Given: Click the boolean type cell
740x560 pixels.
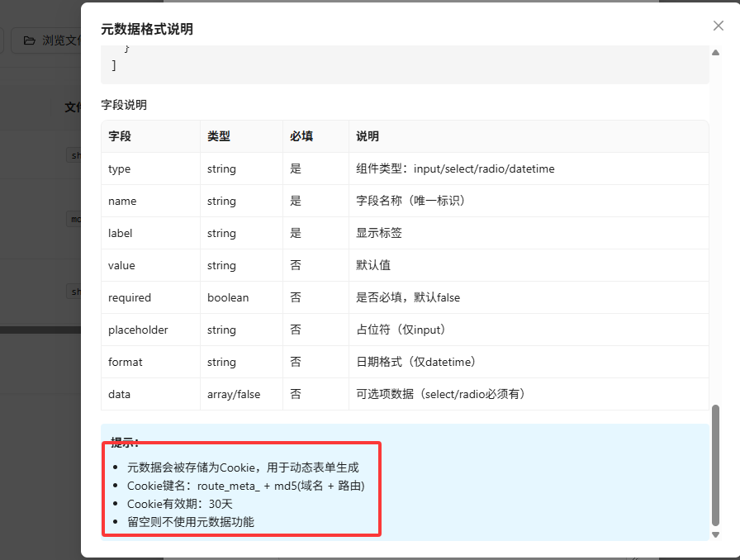Looking at the screenshot, I should 228,297.
